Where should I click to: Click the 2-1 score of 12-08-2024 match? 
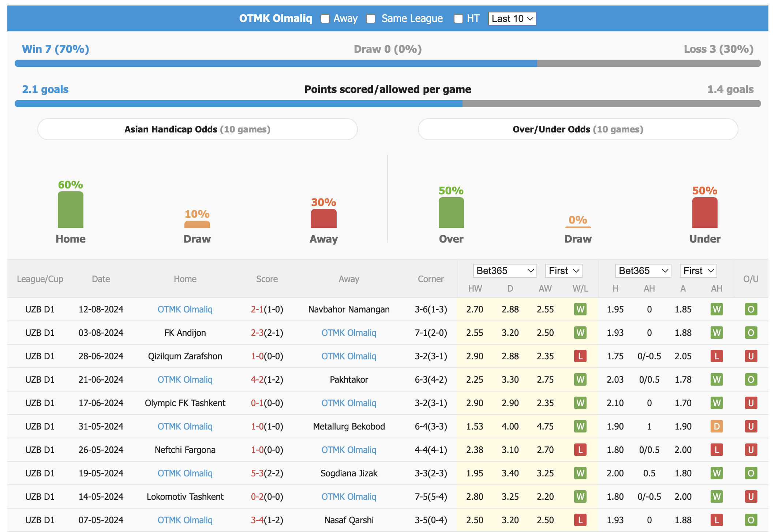point(257,309)
